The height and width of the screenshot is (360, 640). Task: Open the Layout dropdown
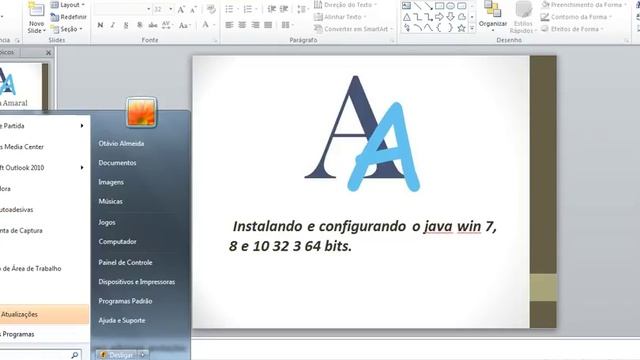[68, 5]
